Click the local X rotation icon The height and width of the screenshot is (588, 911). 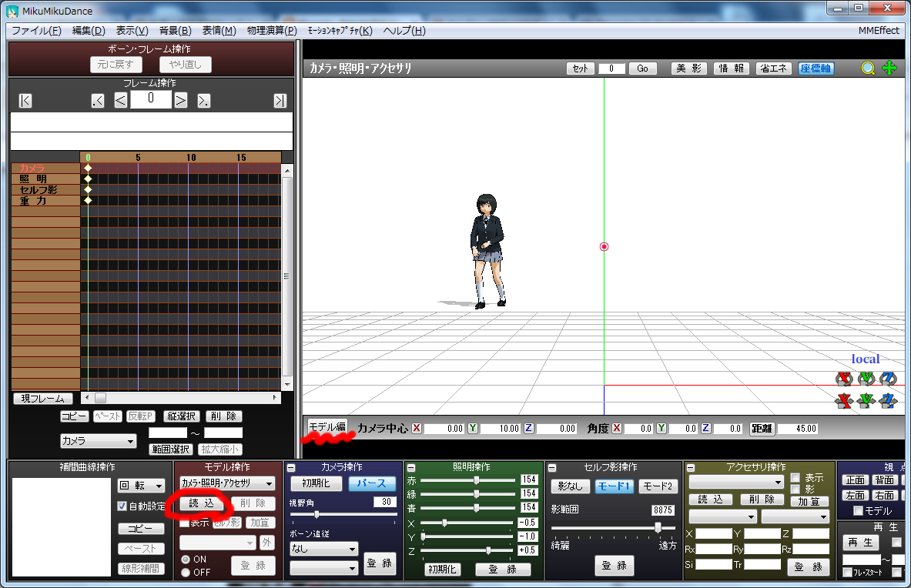[844, 379]
